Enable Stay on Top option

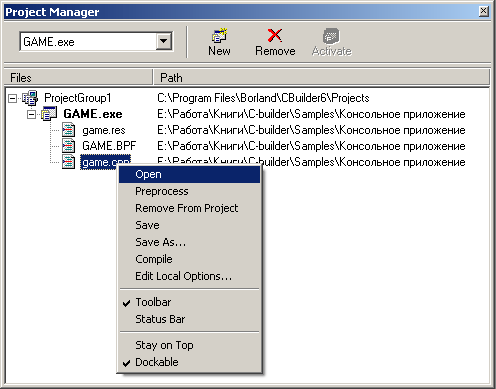[189, 345]
